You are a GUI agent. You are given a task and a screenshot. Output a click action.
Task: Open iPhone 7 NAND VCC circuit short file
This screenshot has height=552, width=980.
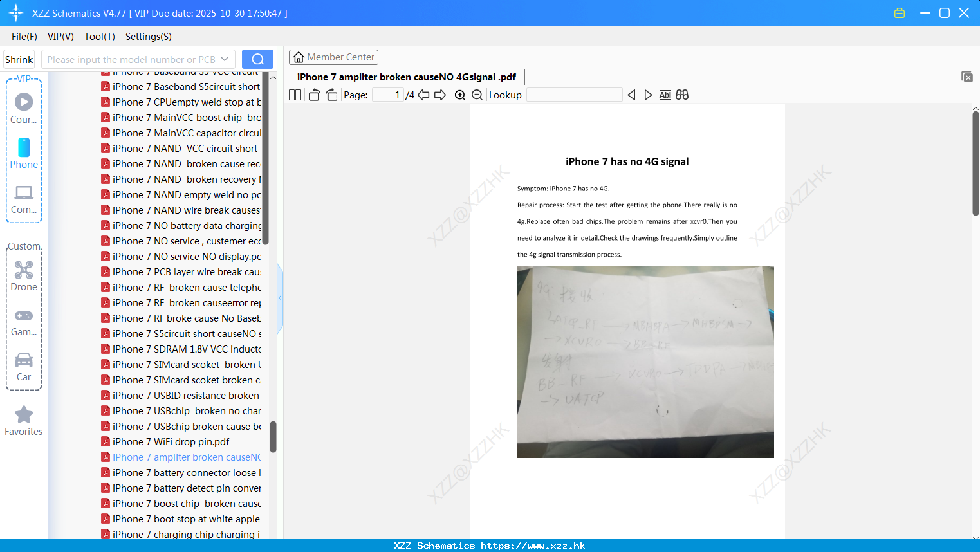pos(181,149)
